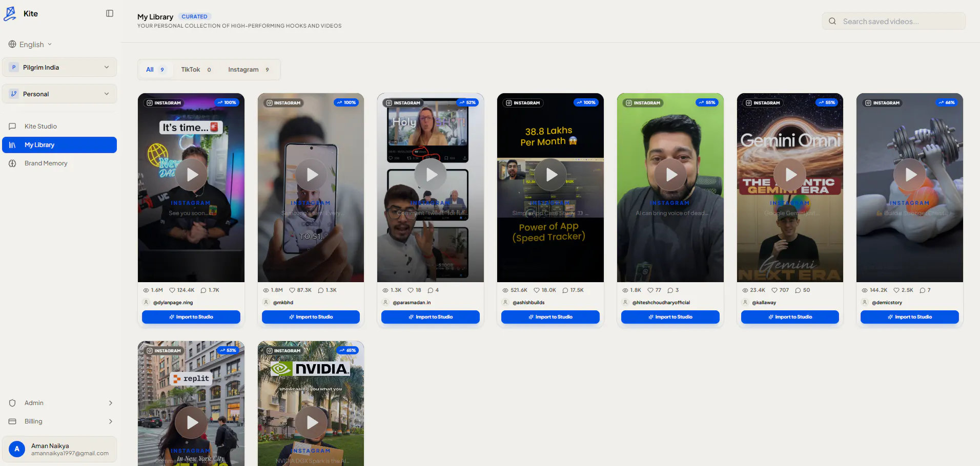Viewport: 980px width, 466px height.
Task: Expand the Admin section
Action: pyautogui.click(x=59, y=403)
